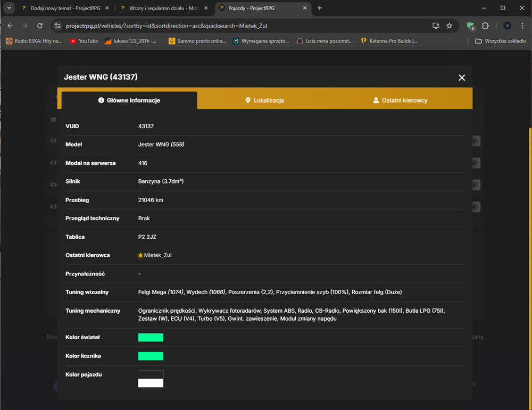Open the Wszystkie zakładki bookmarks folder
Image resolution: width=532 pixels, height=410 pixels.
coord(501,41)
